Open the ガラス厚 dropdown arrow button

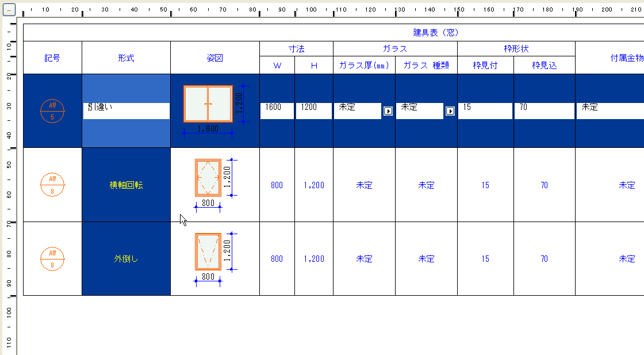pyautogui.click(x=388, y=111)
